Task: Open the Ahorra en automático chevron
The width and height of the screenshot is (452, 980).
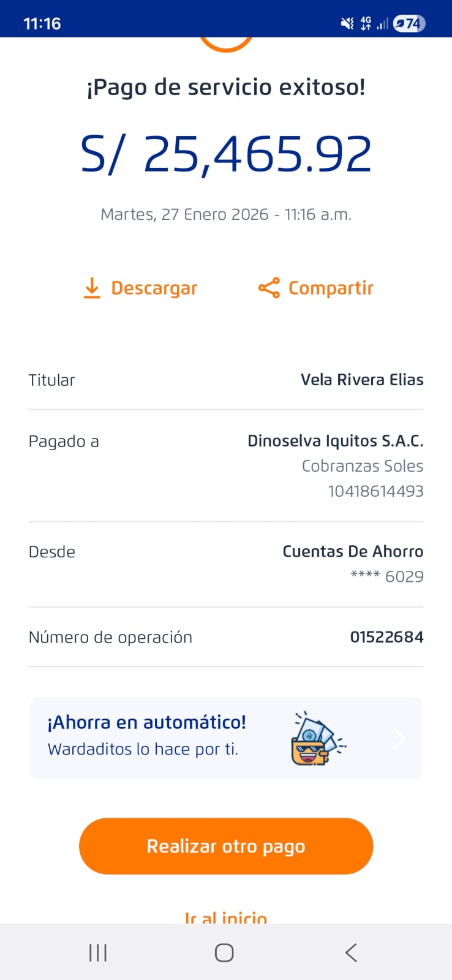Action: (x=400, y=738)
